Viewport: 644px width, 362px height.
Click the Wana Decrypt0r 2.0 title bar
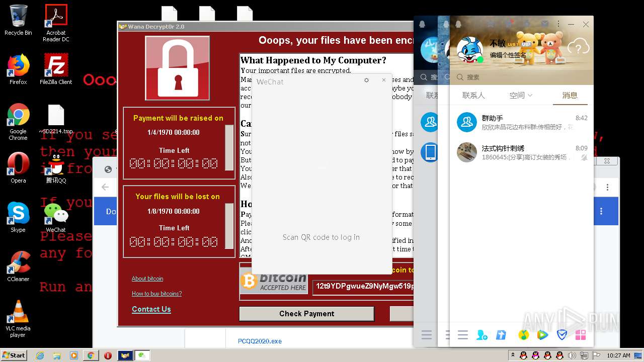click(266, 26)
